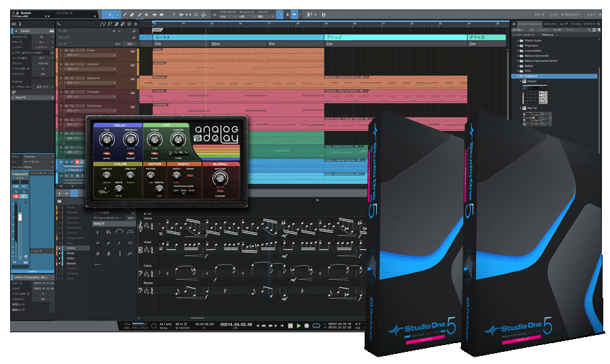Click the browser search magnifier icon
This screenshot has width=610, height=364.
tap(599, 24)
